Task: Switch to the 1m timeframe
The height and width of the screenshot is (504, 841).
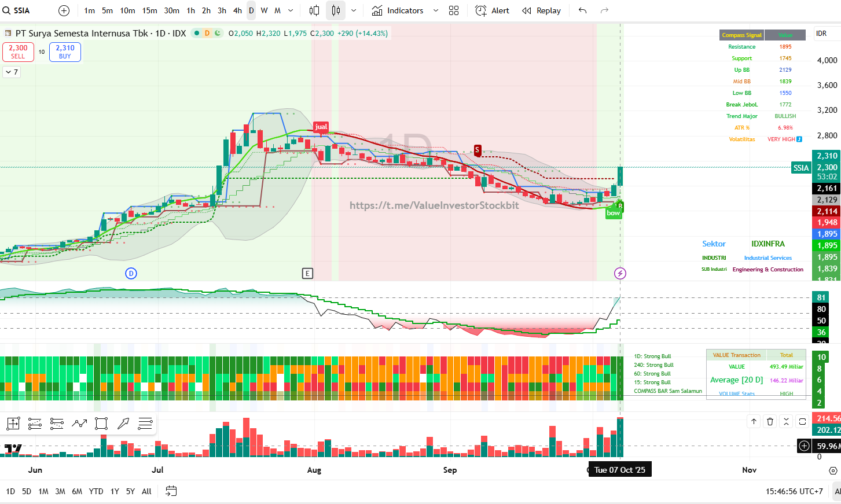Action: coord(89,10)
